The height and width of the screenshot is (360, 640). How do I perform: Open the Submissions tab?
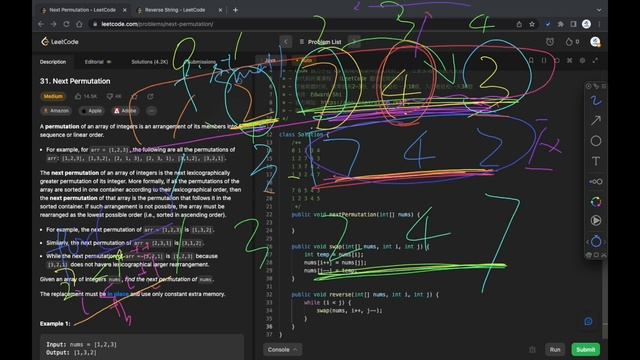coord(200,62)
